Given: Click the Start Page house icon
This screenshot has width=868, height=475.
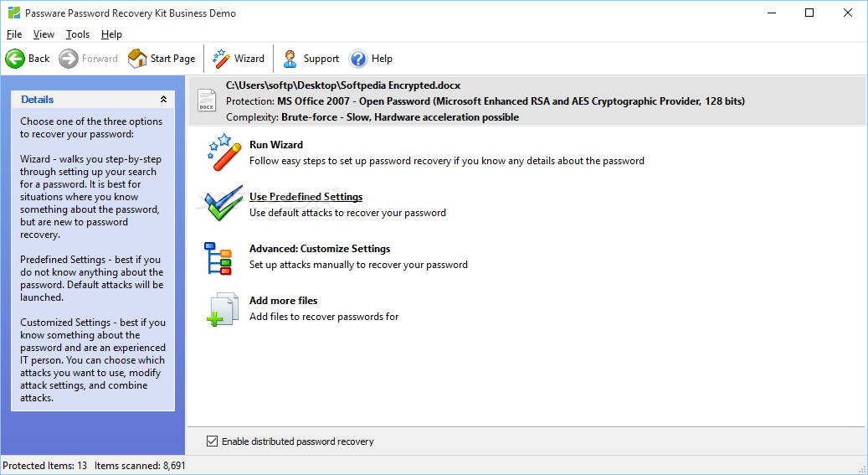Looking at the screenshot, I should click(x=137, y=58).
